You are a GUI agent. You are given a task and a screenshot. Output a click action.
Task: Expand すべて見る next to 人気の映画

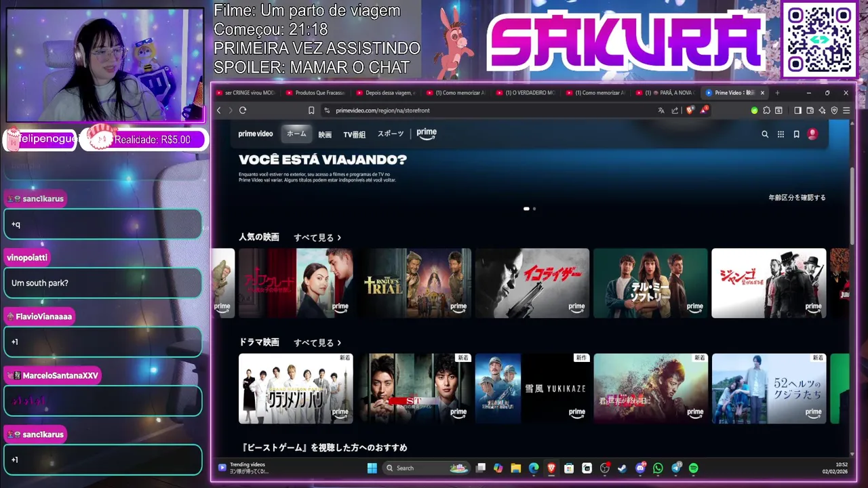[317, 238]
